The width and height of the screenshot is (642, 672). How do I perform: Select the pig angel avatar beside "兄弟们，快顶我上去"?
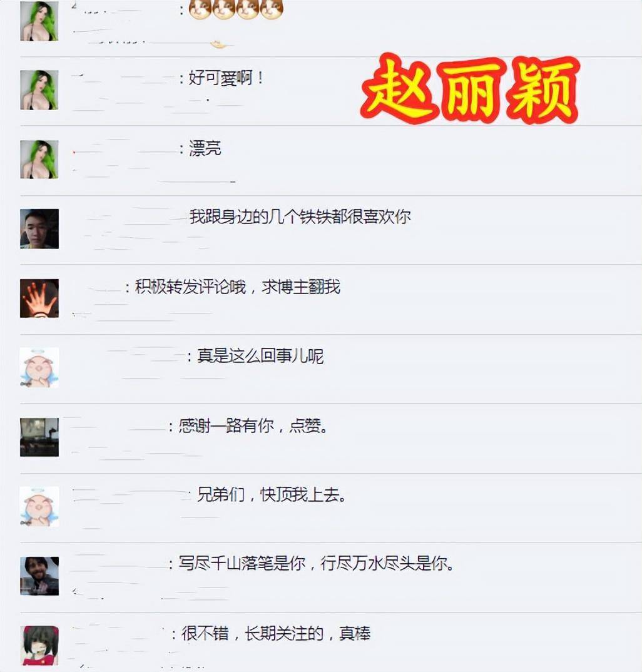pyautogui.click(x=39, y=507)
